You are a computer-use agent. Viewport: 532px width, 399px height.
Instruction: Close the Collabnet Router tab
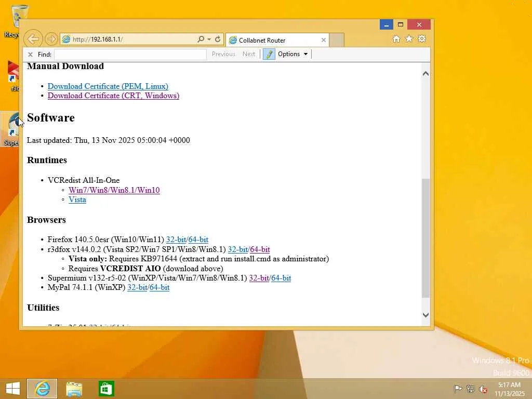click(324, 40)
